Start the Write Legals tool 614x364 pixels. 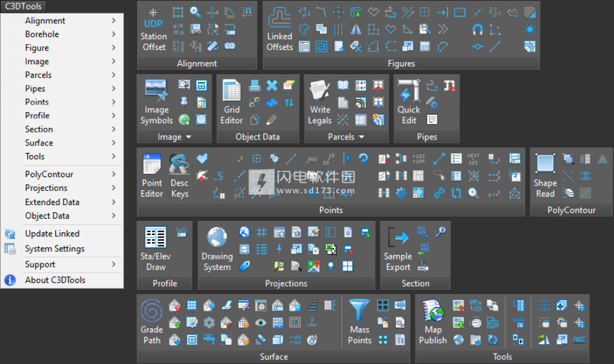(320, 103)
